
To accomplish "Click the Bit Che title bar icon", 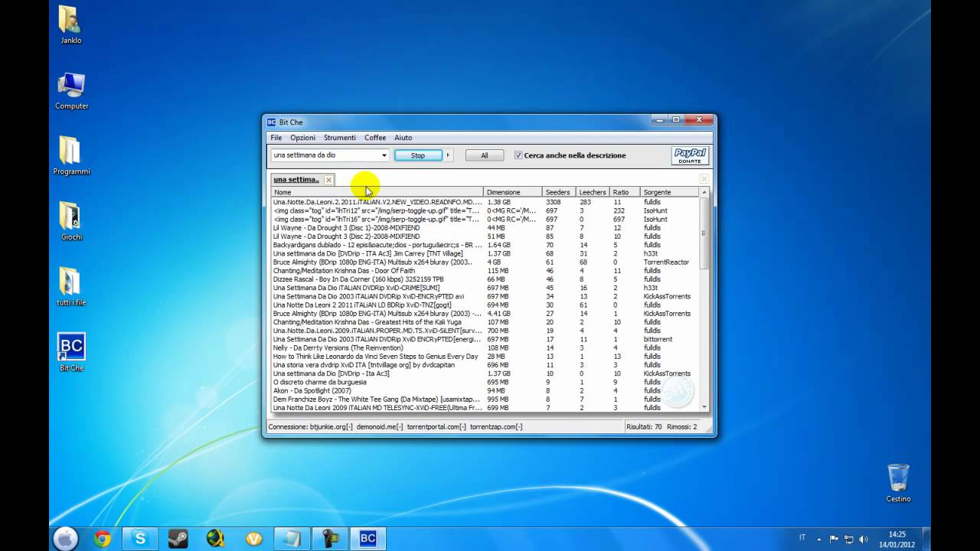I will point(271,122).
